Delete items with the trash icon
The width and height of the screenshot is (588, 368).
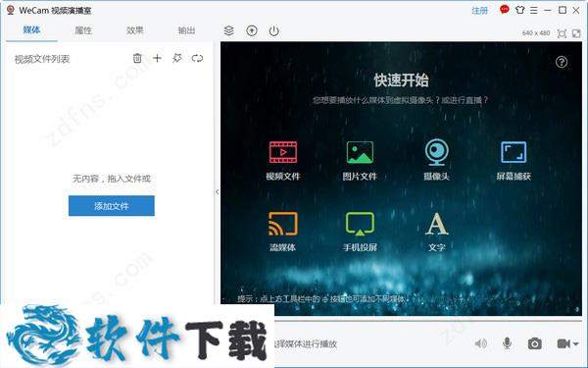pos(137,58)
